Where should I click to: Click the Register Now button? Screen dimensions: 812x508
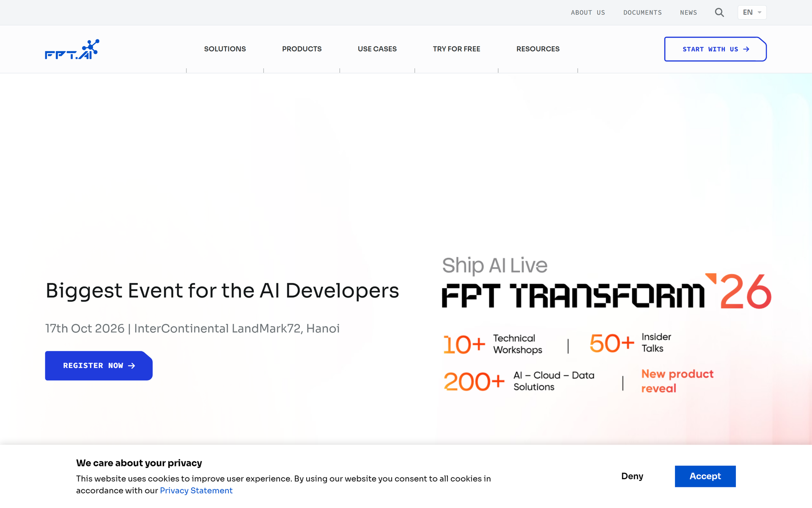pos(99,366)
